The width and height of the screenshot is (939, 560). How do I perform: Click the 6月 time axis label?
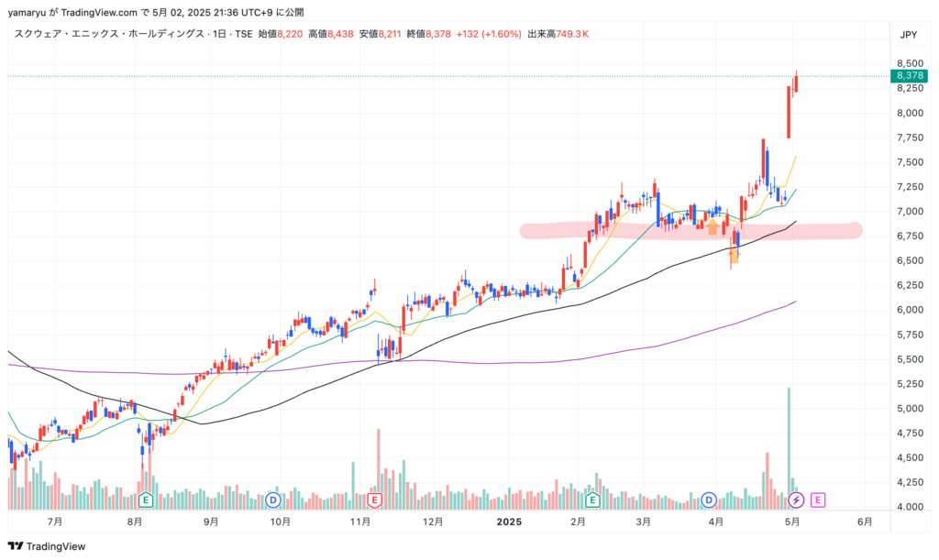point(865,522)
